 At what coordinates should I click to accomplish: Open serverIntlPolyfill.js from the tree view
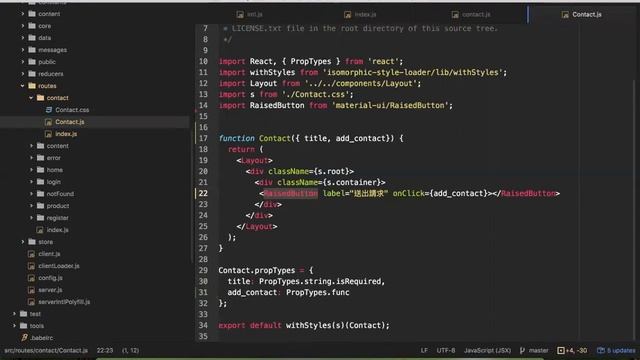click(x=64, y=302)
